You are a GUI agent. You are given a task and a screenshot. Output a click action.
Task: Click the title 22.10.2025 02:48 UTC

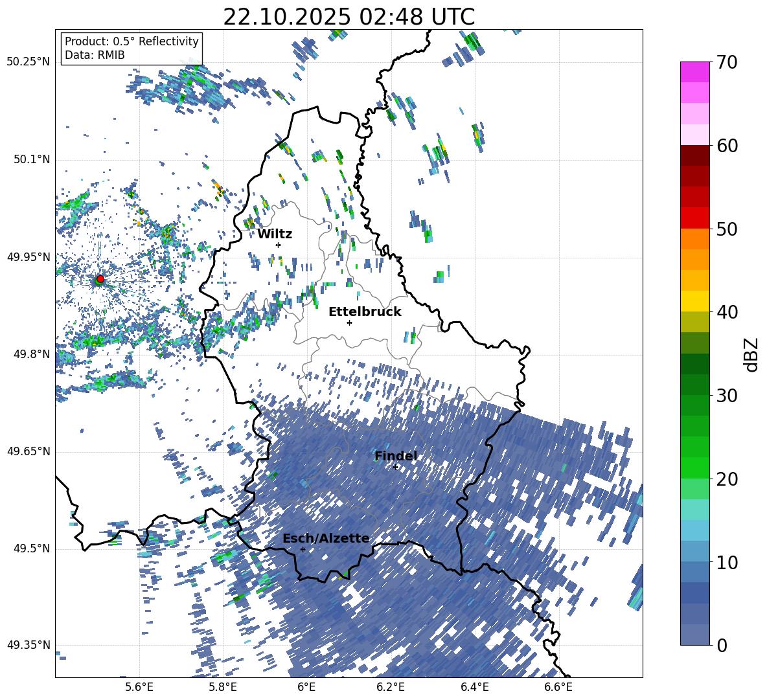click(x=349, y=17)
